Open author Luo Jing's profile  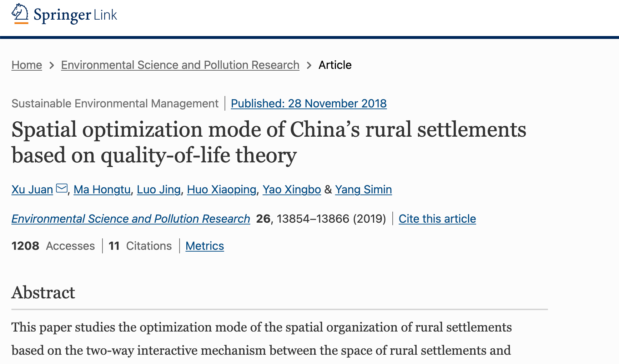[x=159, y=189]
